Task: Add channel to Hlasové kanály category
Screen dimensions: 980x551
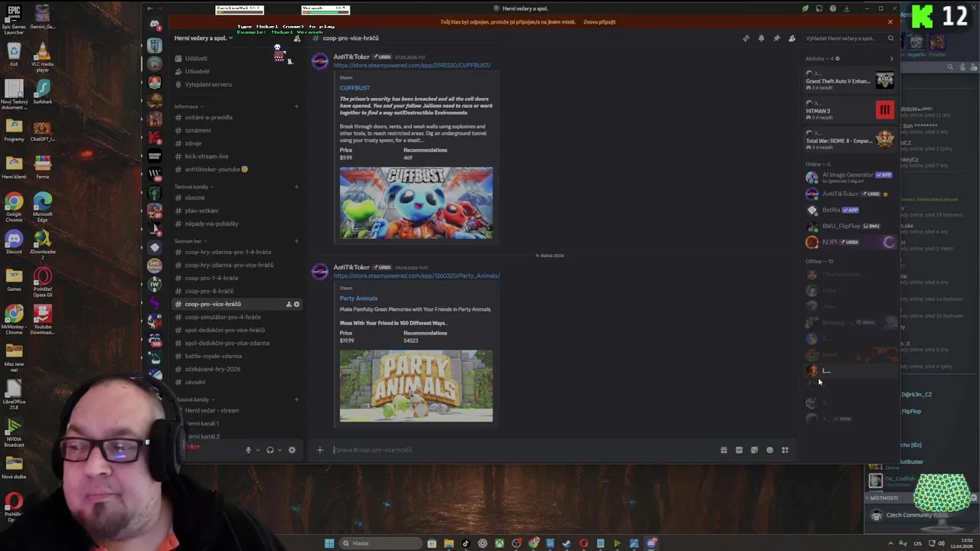Action: pos(297,399)
